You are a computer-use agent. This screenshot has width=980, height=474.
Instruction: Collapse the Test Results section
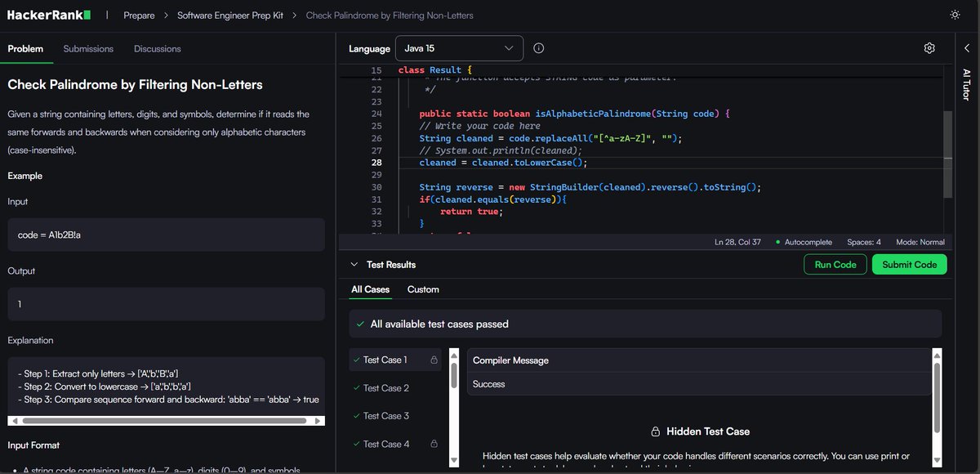click(x=354, y=265)
